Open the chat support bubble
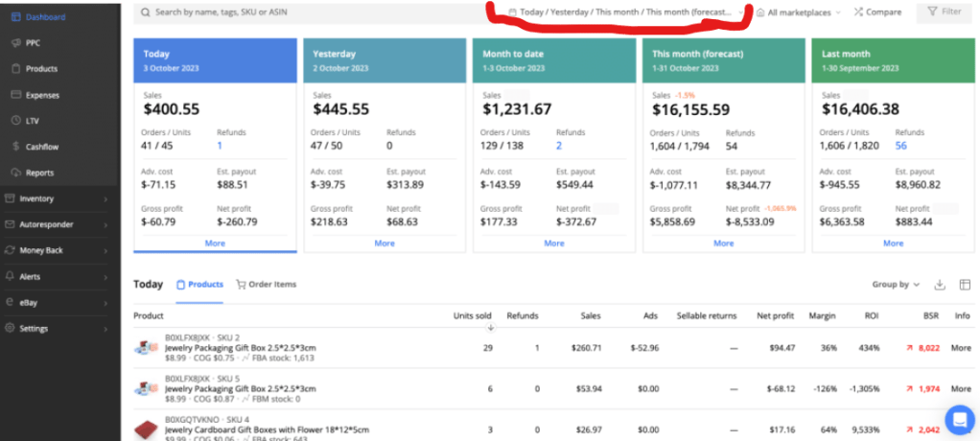The width and height of the screenshot is (980, 441). click(958, 419)
